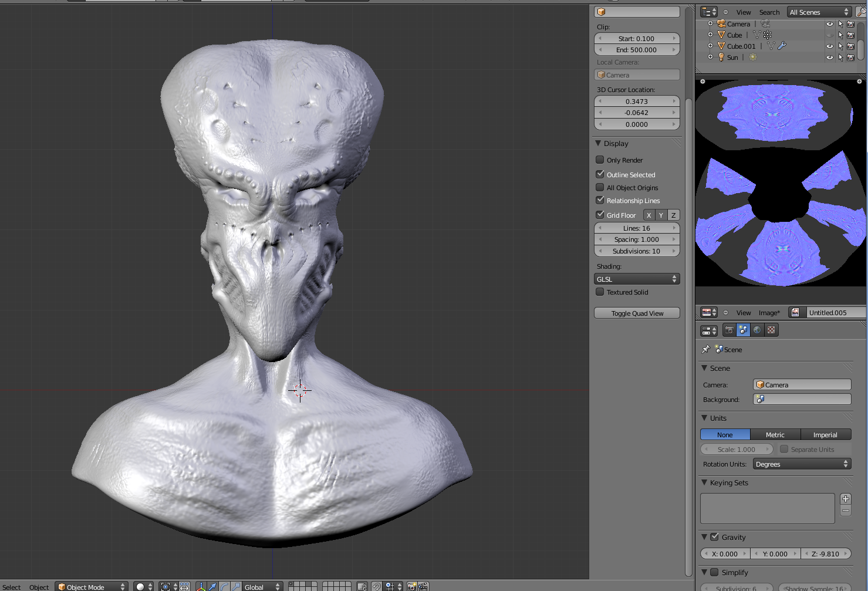Switch to Scene properties tab icon
Image resolution: width=868 pixels, height=591 pixels.
point(744,330)
